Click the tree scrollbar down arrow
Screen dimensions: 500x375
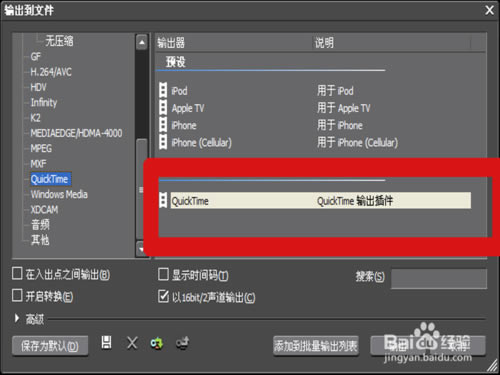click(141, 249)
